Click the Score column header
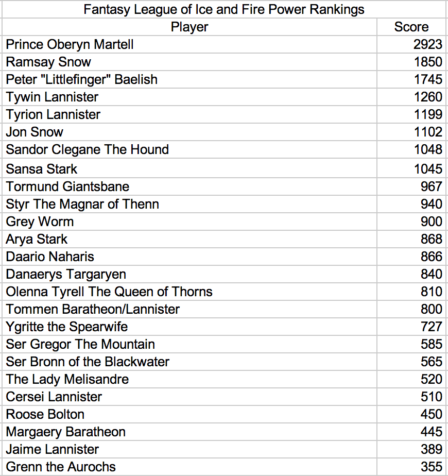Image resolution: width=448 pixels, height=476 pixels. 412,27
